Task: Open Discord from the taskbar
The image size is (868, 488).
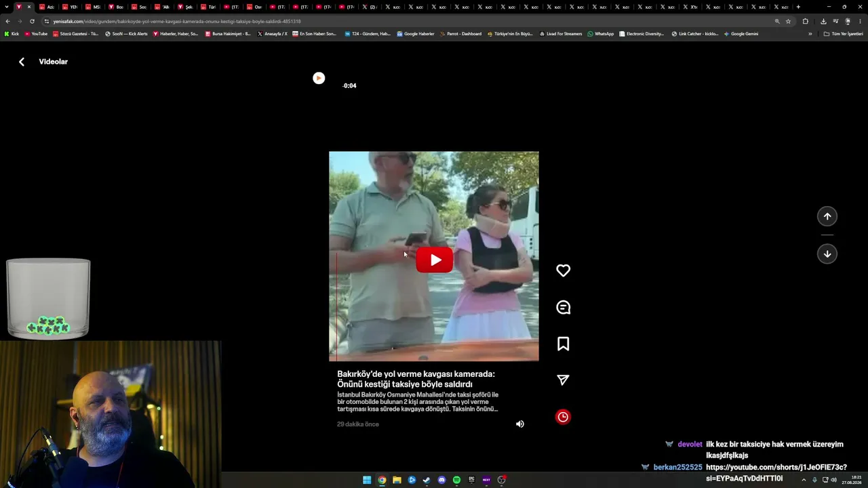Action: click(441, 480)
